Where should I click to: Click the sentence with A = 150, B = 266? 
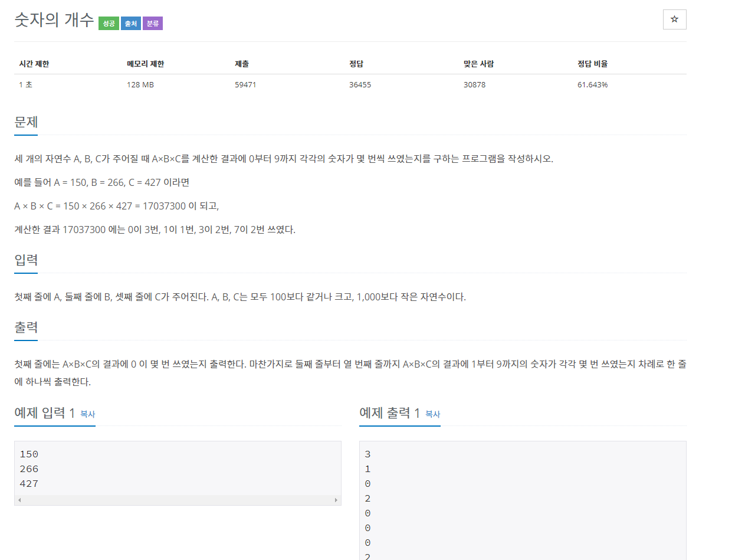(102, 182)
